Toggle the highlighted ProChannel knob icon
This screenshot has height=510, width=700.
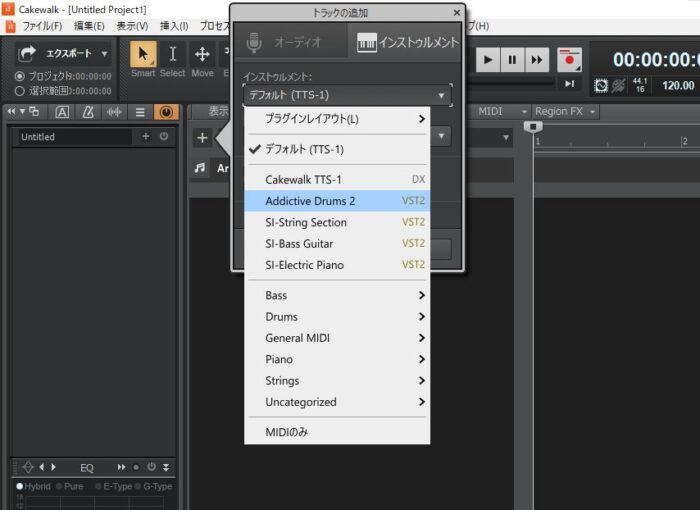tap(166, 112)
